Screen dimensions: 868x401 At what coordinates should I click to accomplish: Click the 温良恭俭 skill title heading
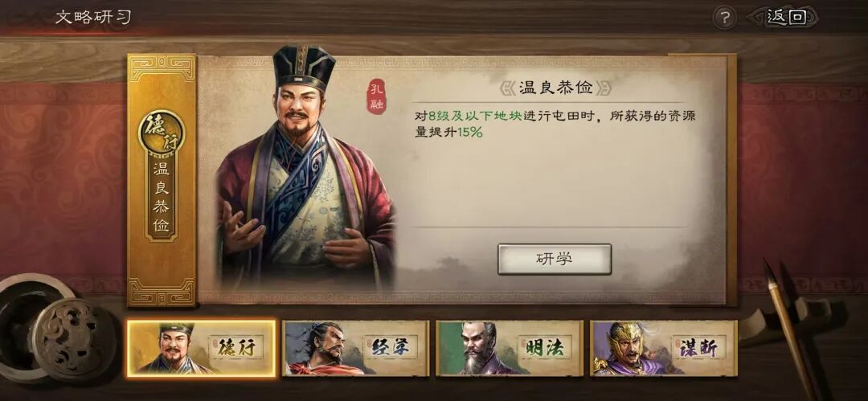pyautogui.click(x=555, y=87)
